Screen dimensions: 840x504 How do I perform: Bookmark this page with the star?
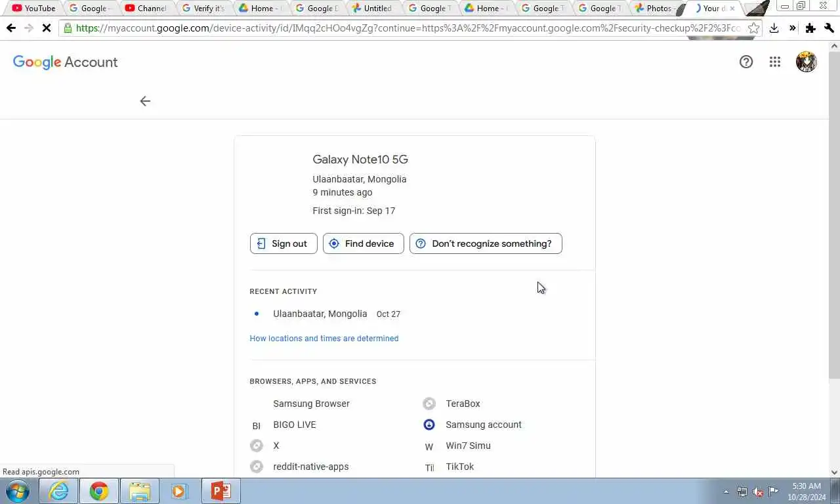pos(754,28)
